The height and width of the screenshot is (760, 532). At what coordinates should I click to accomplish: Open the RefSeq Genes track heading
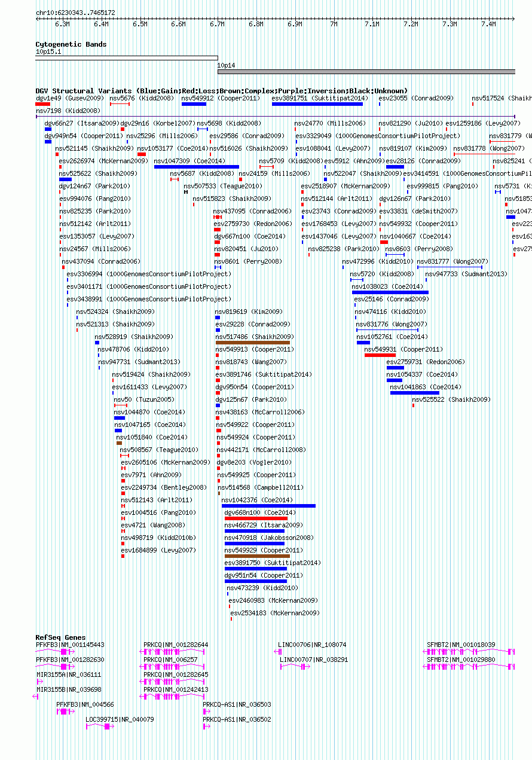pyautogui.click(x=60, y=637)
